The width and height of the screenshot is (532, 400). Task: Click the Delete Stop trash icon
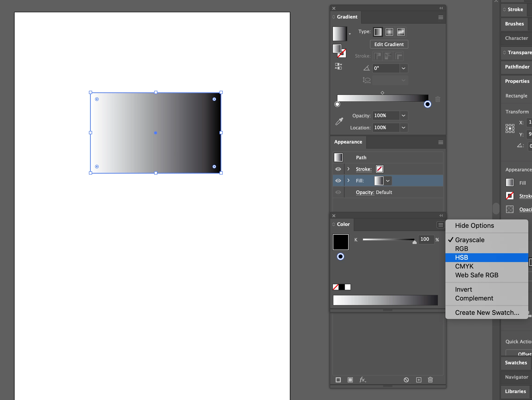pos(438,99)
